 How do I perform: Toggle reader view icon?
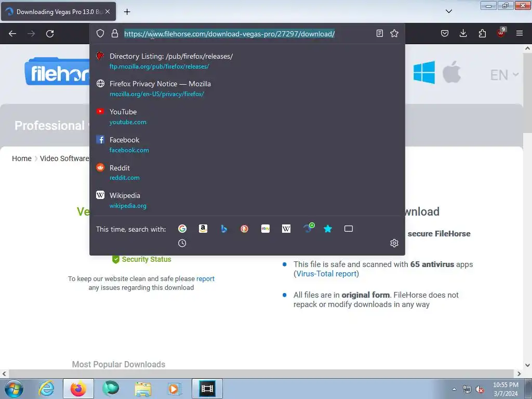[x=380, y=33]
